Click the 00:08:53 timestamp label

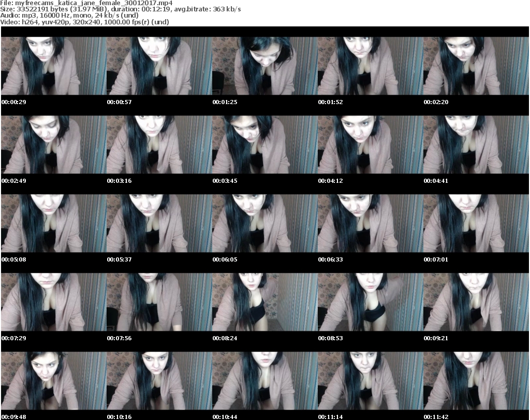click(330, 338)
